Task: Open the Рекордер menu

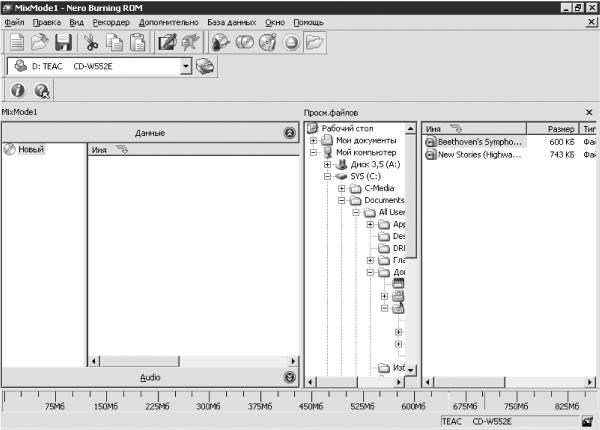Action: coord(109,22)
